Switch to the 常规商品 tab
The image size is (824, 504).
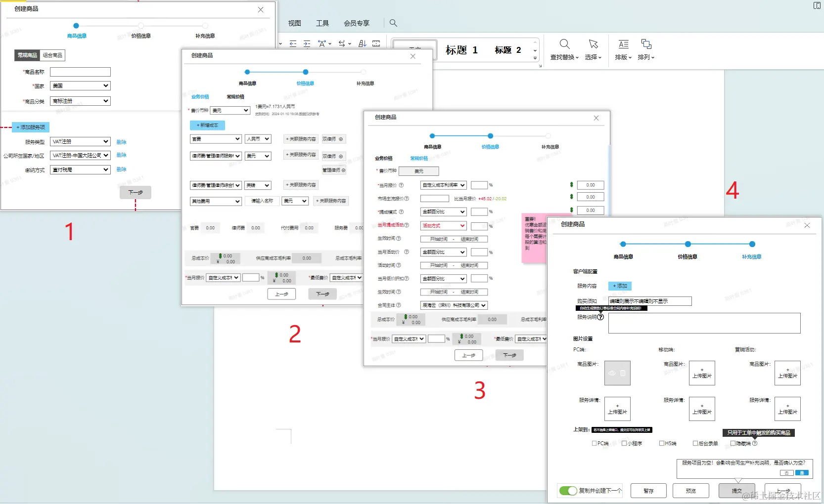pos(27,55)
